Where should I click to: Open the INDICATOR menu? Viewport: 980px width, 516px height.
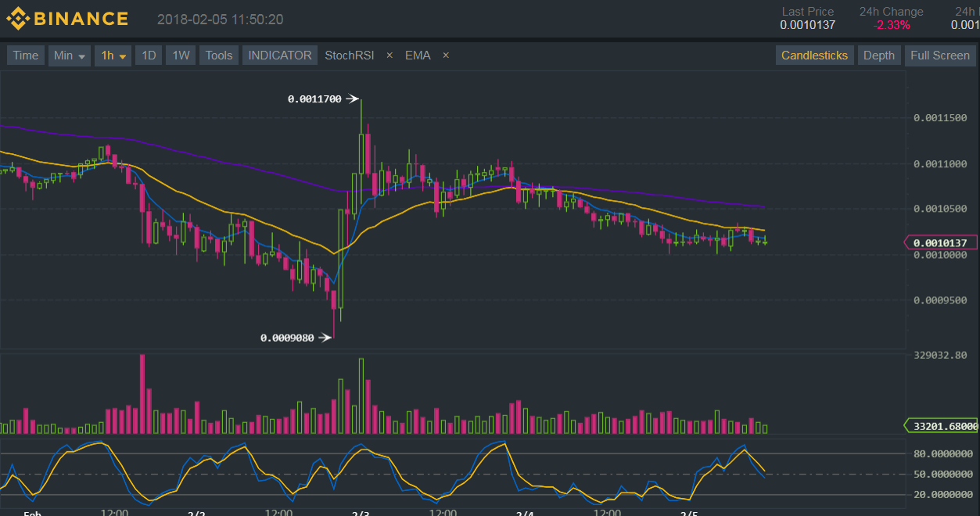280,56
